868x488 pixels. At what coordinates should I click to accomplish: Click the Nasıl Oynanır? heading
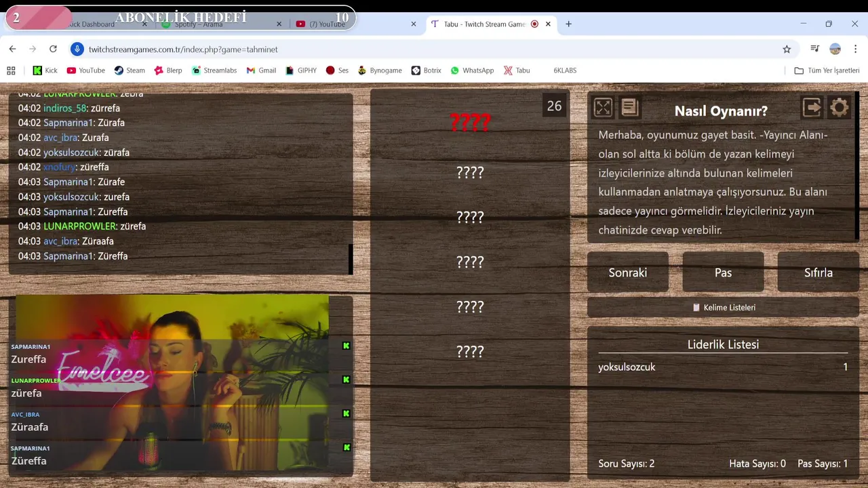721,111
